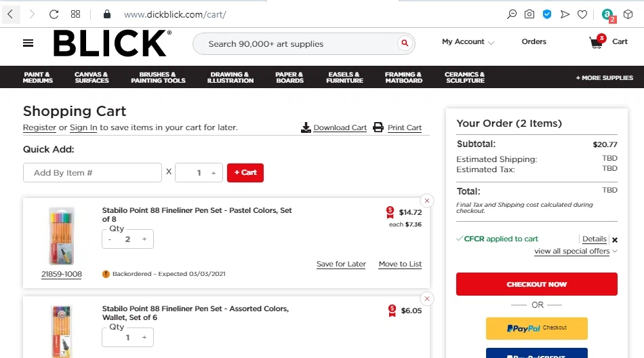This screenshot has height=358, width=644.
Task: Click the Print Cart link
Action: pos(405,128)
